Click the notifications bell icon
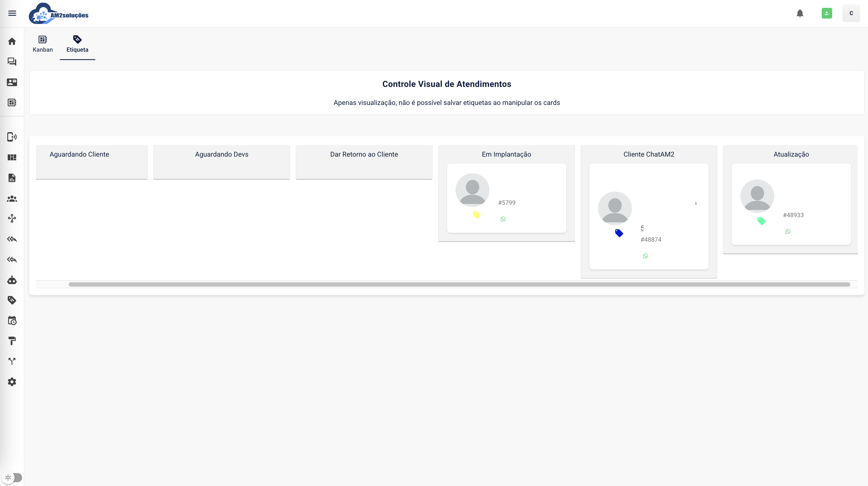This screenshot has width=868, height=486. (x=800, y=13)
